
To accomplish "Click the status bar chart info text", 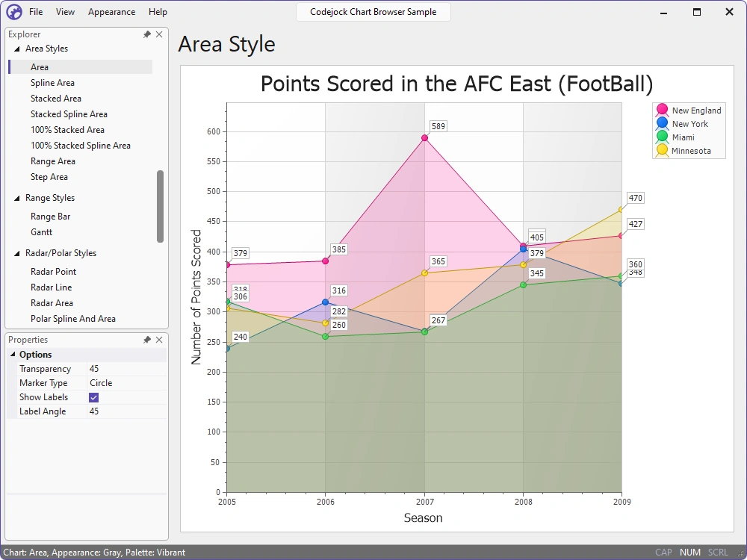I will click(94, 553).
